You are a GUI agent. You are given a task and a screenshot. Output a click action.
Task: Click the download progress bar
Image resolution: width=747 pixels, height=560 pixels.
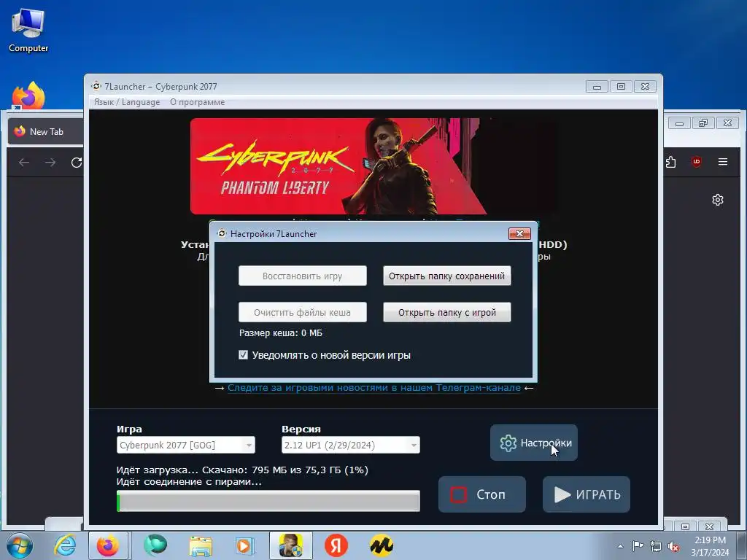point(268,501)
